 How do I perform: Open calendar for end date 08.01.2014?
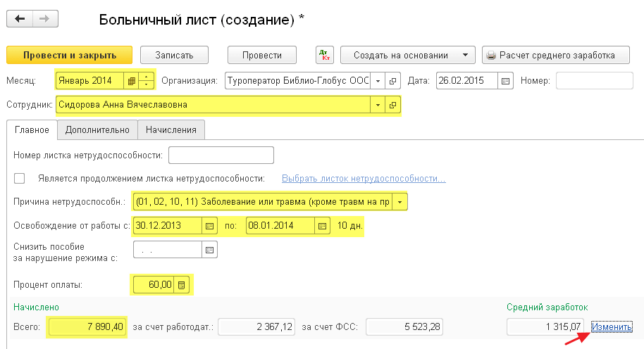click(323, 227)
